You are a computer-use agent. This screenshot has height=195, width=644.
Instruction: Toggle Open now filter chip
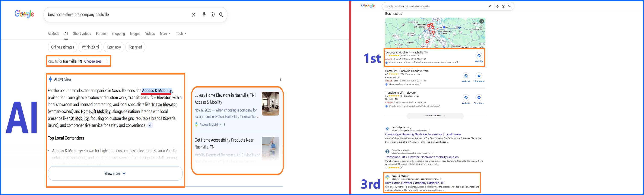(x=114, y=47)
